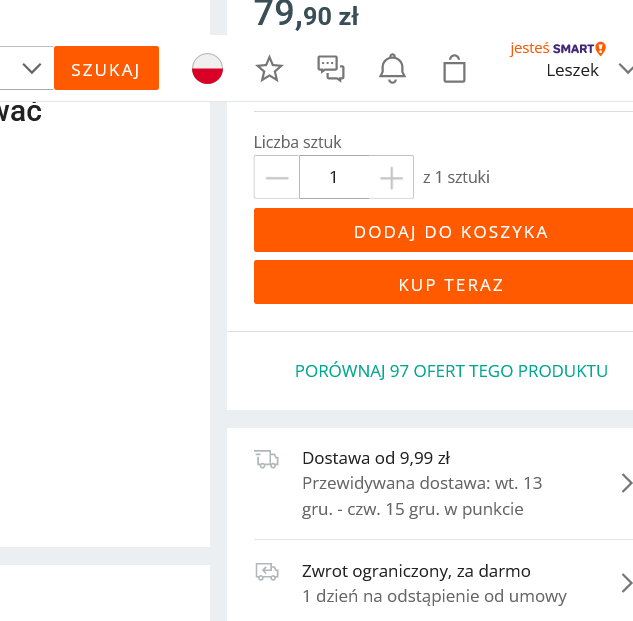
Task: Open the shopping bag cart icon
Action: pos(454,68)
